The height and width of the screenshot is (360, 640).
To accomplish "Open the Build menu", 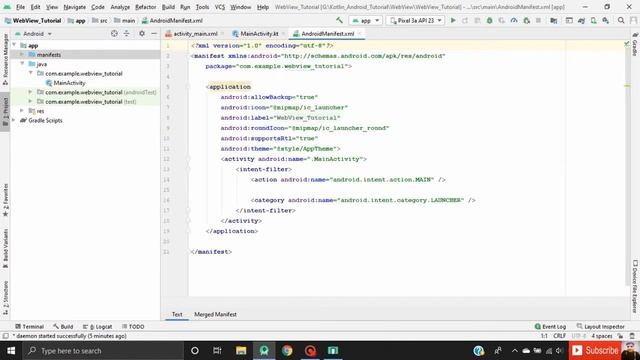I will coord(168,7).
